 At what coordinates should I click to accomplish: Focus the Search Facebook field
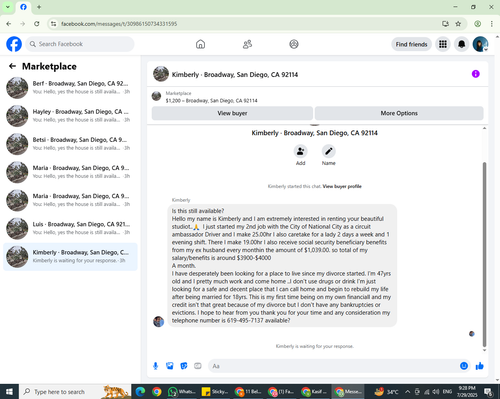80,44
